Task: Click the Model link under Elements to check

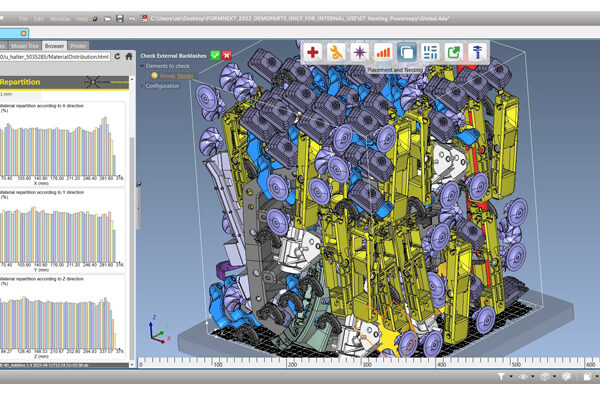Action: 185,76
